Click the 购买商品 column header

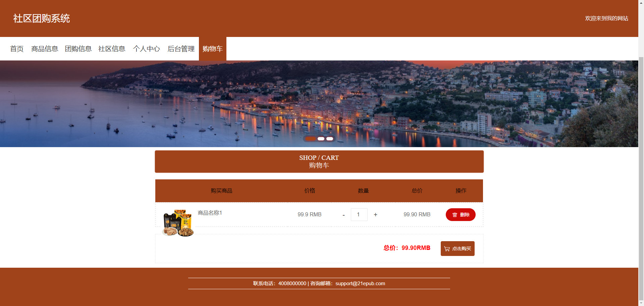(x=221, y=191)
